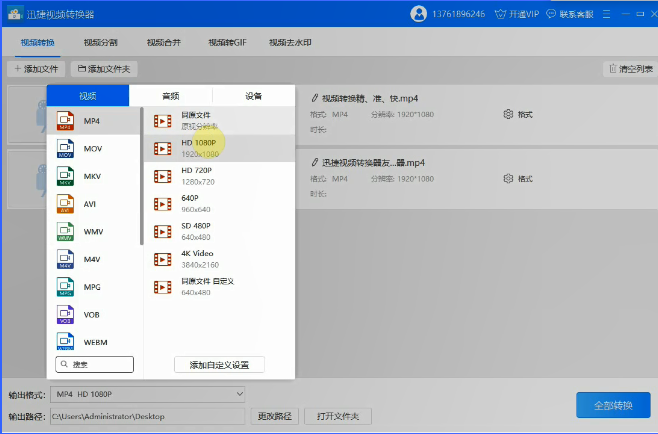Click the 搜索 field in format popup

pyautogui.click(x=94, y=364)
